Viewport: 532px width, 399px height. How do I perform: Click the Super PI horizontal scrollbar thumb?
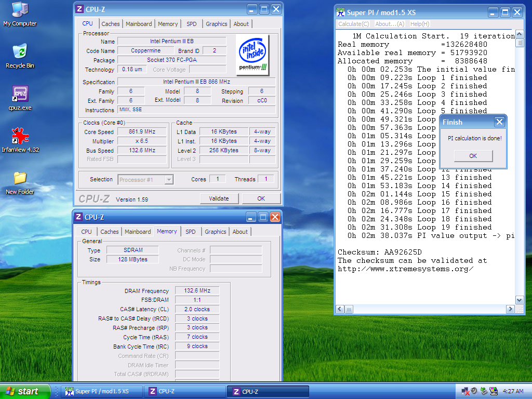tap(349, 309)
